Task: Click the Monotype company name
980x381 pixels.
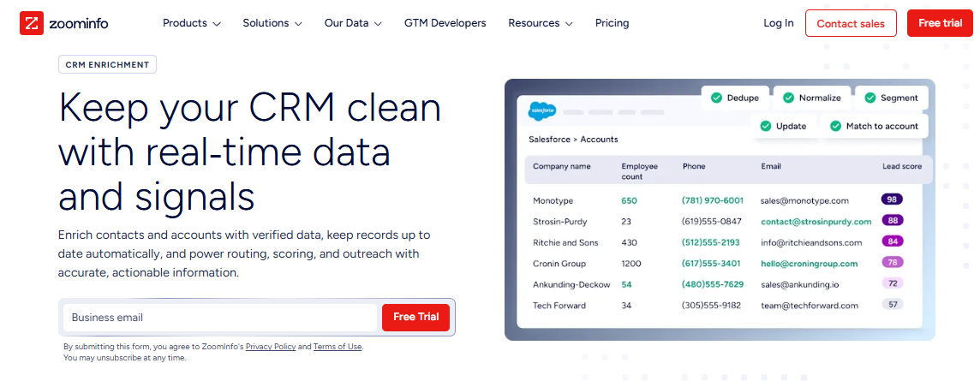Action: pyautogui.click(x=553, y=201)
